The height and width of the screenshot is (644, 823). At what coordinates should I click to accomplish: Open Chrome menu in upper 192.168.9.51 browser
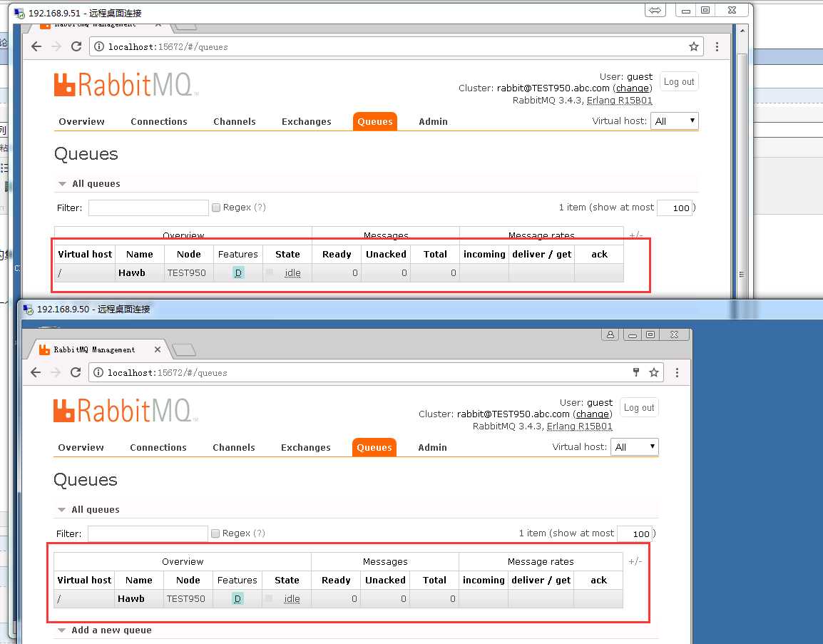point(717,46)
